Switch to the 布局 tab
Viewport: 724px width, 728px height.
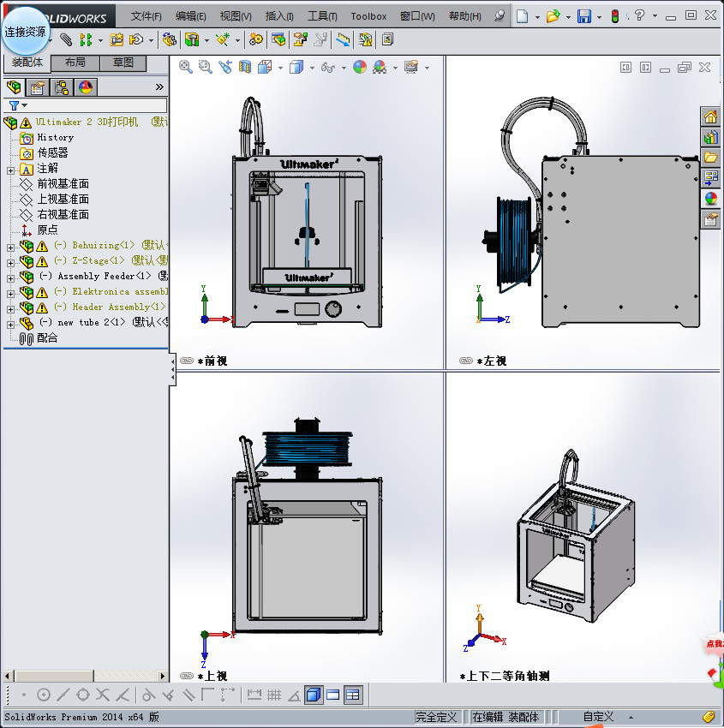pos(75,63)
